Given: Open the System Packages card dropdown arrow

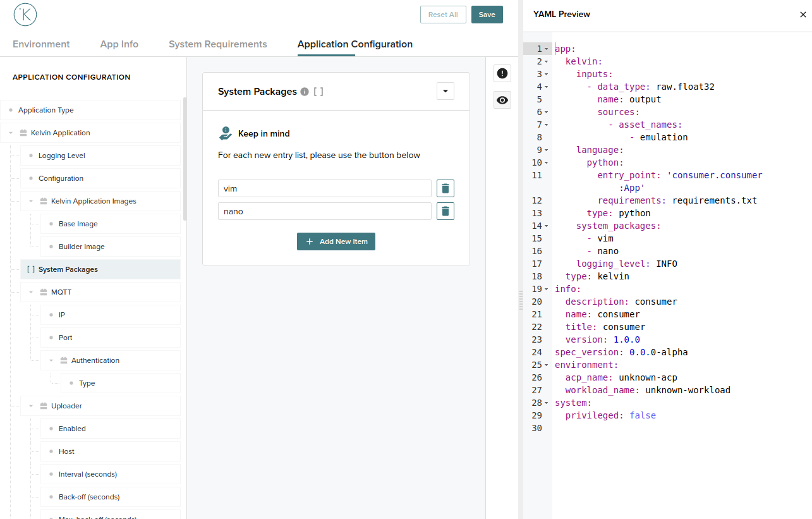Looking at the screenshot, I should (x=445, y=91).
